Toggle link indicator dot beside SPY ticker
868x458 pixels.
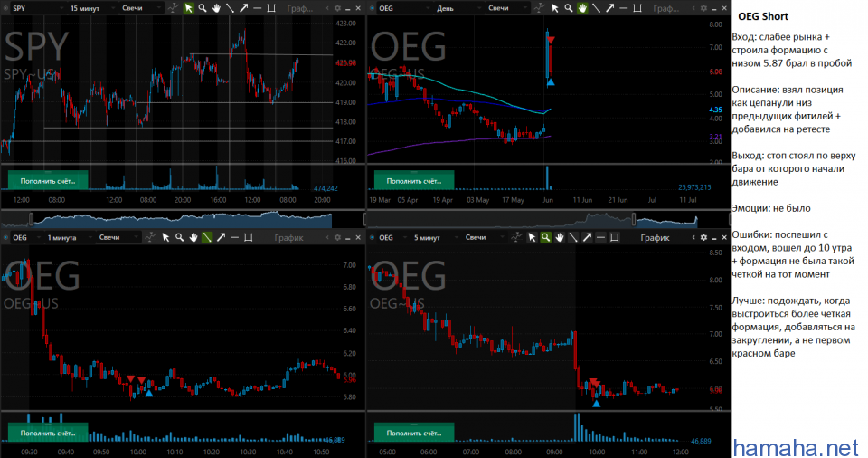5,8
